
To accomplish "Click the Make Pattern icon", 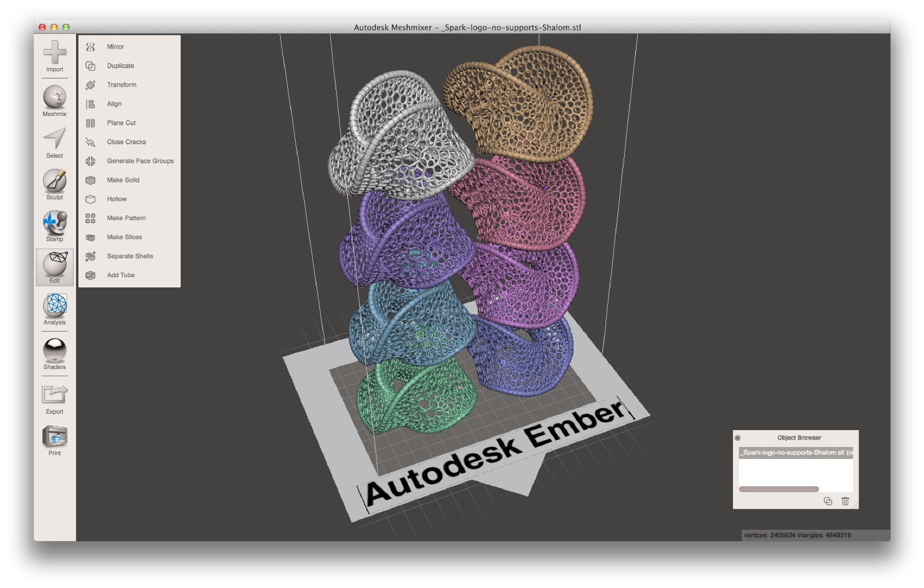I will point(90,218).
